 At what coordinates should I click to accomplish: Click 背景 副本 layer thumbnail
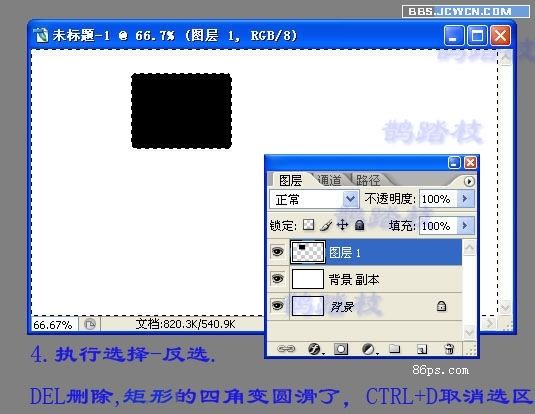[308, 279]
